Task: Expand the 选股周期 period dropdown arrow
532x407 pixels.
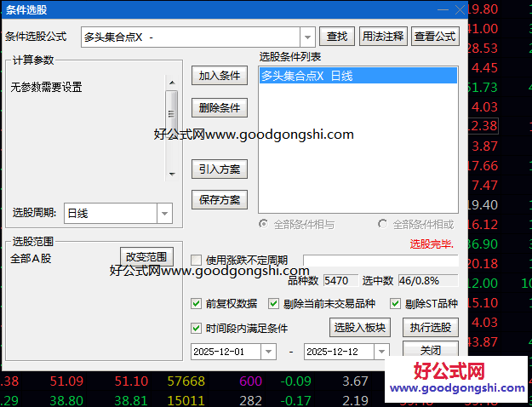Action: point(164,214)
